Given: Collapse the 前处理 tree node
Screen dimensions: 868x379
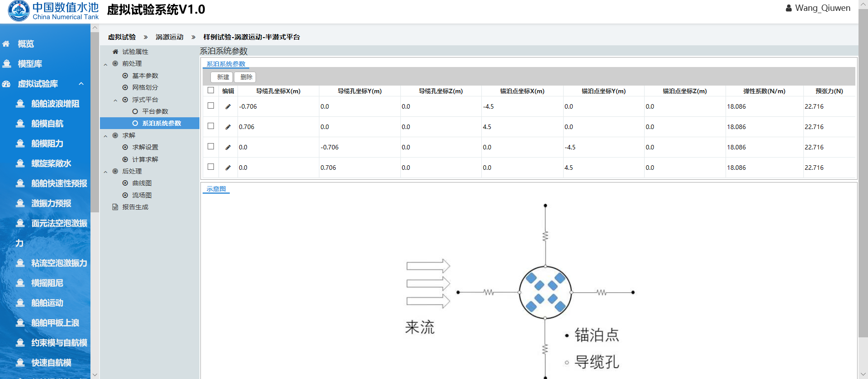Looking at the screenshot, I should point(105,64).
